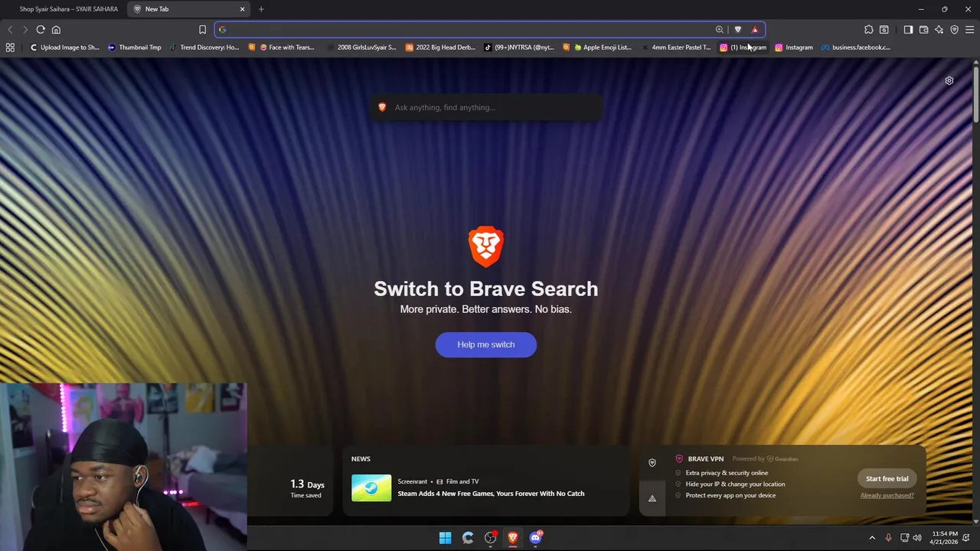Click the Brave lion logo in center
Image resolution: width=980 pixels, height=551 pixels.
486,246
